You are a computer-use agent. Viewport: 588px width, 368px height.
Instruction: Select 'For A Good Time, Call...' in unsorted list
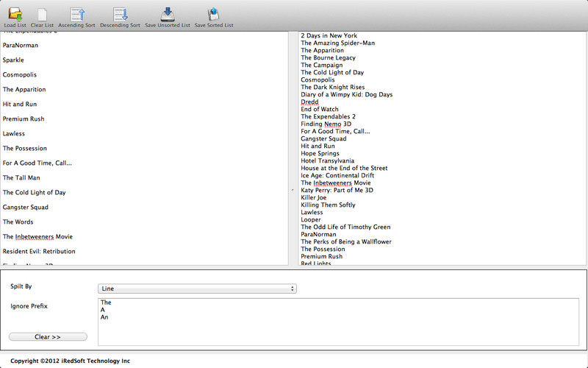tap(37, 163)
